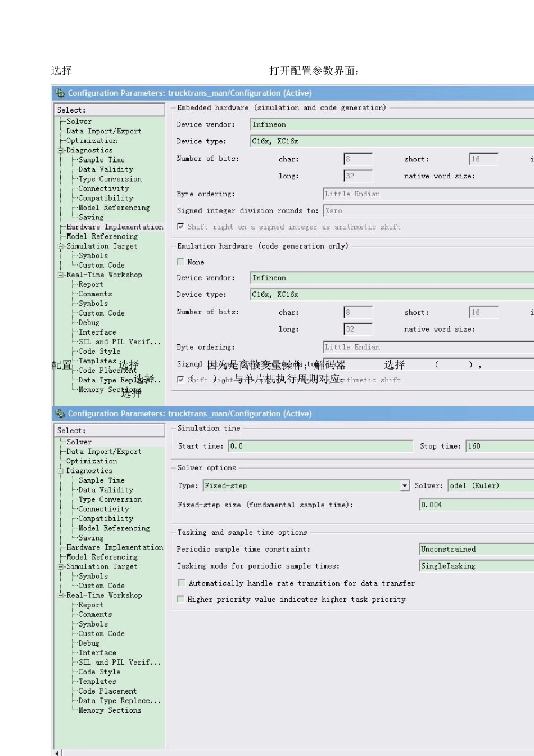Collapse Diagnostics node in the Solver dialog tree
Screen dimensions: 534x756
(x=60, y=471)
